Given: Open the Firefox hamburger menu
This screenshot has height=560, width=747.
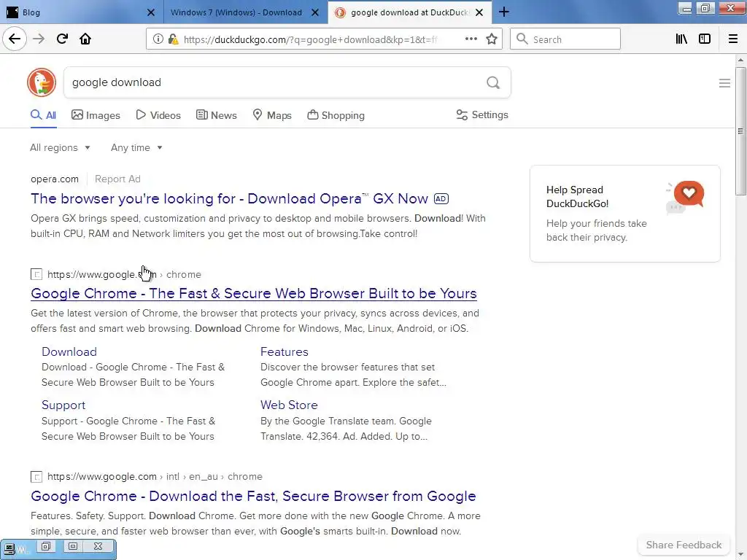Looking at the screenshot, I should (x=732, y=39).
